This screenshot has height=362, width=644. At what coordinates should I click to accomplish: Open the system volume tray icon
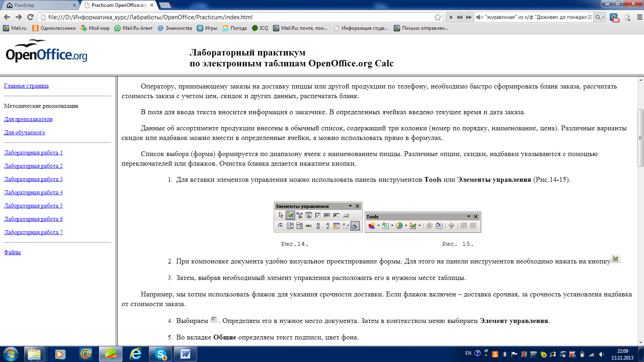(601, 354)
